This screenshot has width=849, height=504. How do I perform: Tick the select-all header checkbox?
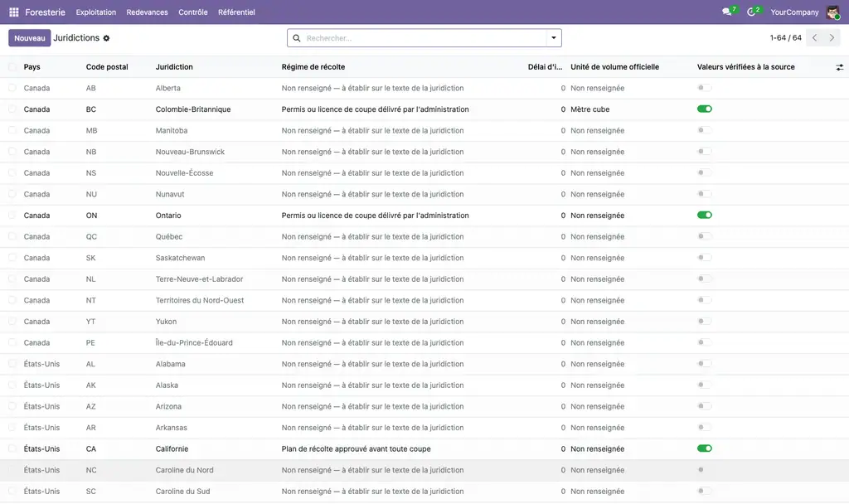click(x=12, y=67)
